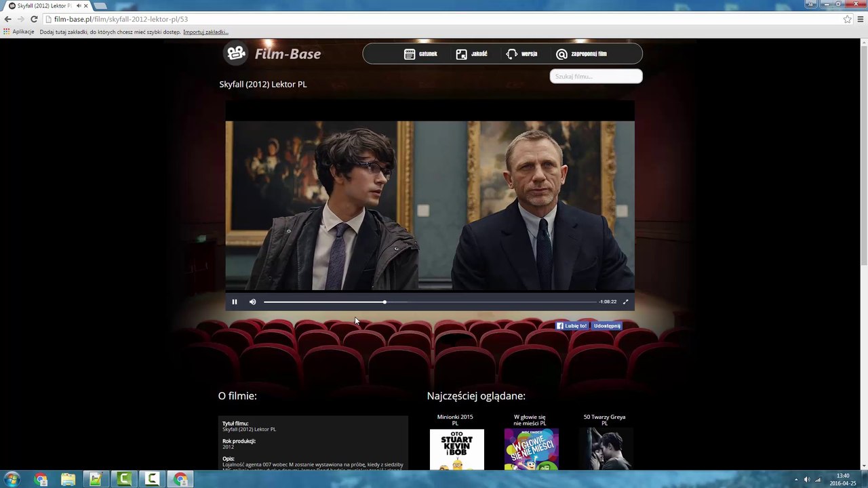Open the taskbar clock showing 13:40
This screenshot has width=868, height=488.
coord(843,480)
